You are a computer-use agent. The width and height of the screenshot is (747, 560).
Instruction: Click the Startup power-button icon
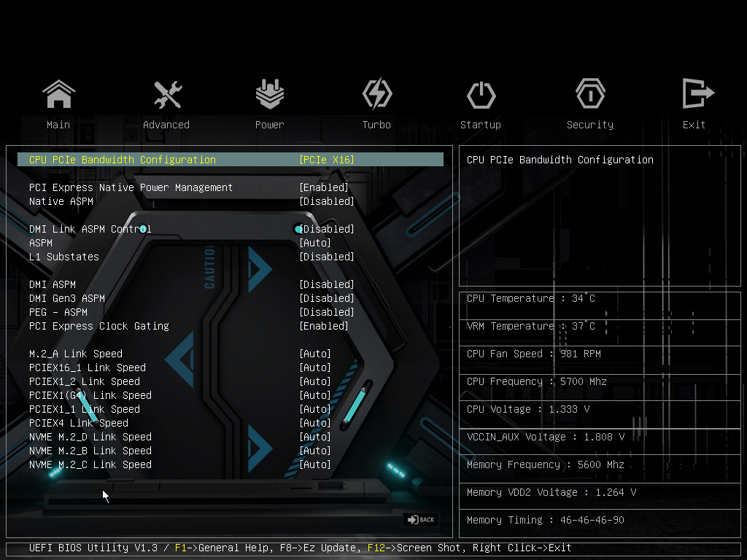(481, 96)
